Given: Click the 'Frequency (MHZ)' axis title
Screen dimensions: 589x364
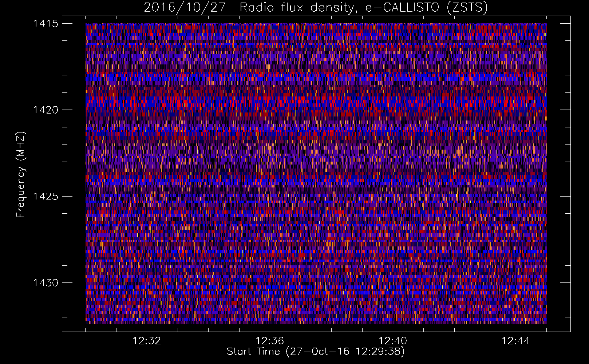Looking at the screenshot, I should point(21,175).
